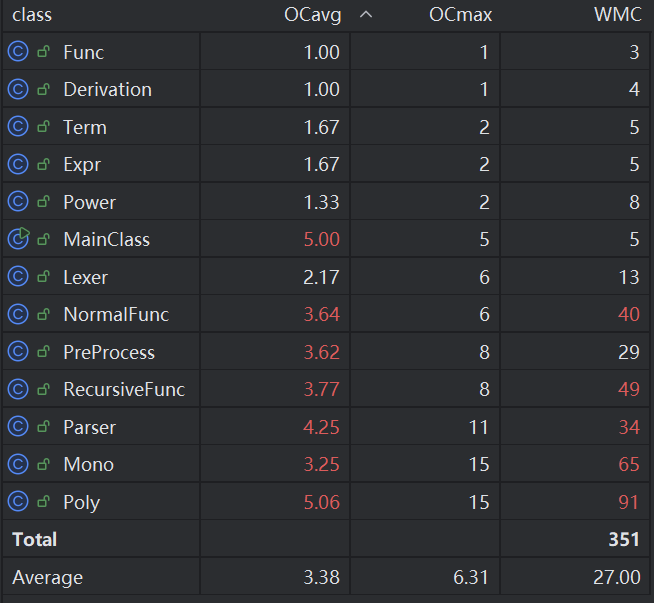The width and height of the screenshot is (654, 603).
Task: Click the class icon beside Func
Action: click(x=18, y=52)
